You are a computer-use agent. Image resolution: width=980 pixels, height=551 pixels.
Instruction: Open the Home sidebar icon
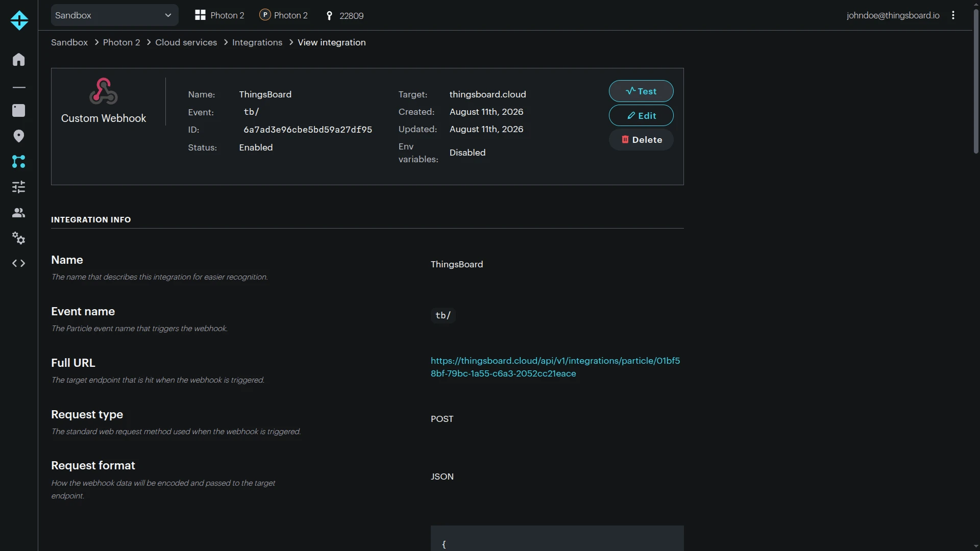(19, 59)
